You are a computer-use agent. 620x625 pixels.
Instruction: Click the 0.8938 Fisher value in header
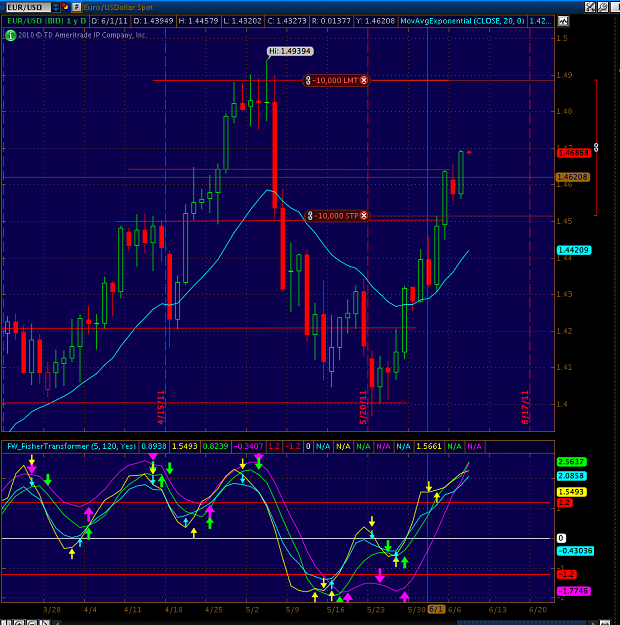click(154, 446)
